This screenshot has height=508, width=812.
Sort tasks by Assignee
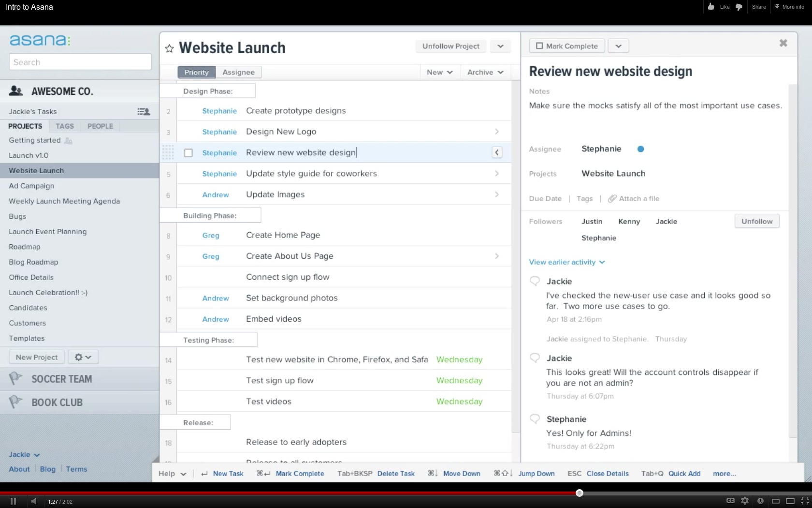pos(238,72)
